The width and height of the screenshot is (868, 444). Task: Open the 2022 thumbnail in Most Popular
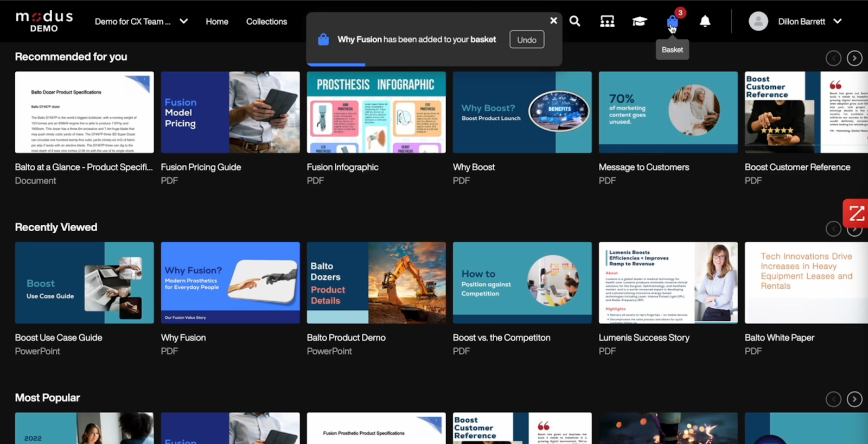[x=84, y=428]
